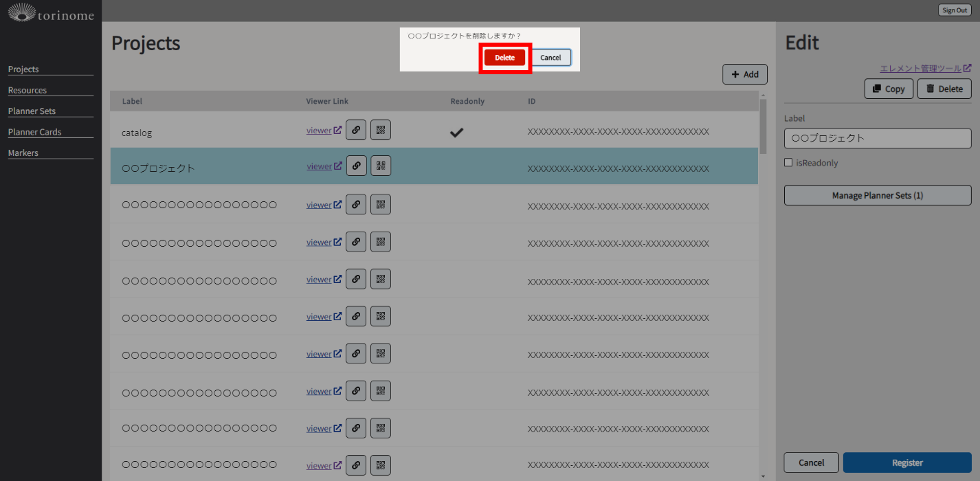Copy link icon in catalog row
The width and height of the screenshot is (980, 481).
[x=355, y=130]
